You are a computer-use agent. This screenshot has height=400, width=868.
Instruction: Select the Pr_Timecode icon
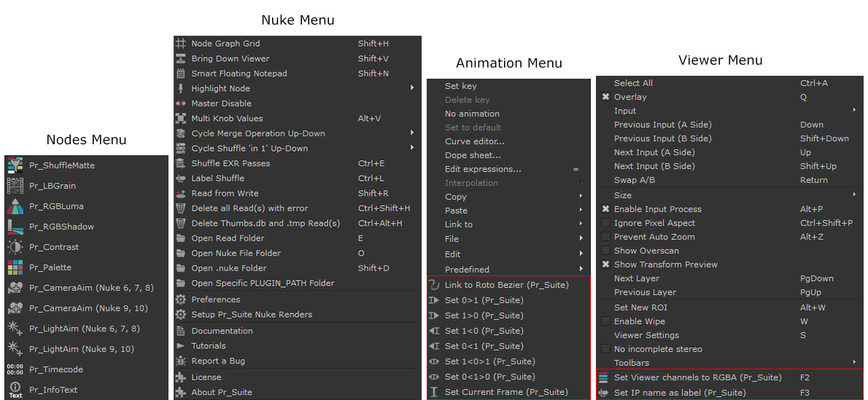(x=15, y=369)
